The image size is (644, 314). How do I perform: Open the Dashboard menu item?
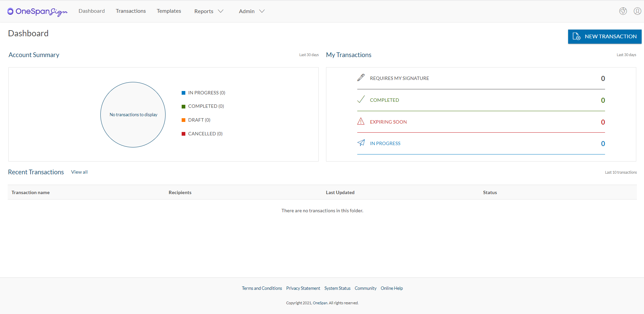coord(92,11)
